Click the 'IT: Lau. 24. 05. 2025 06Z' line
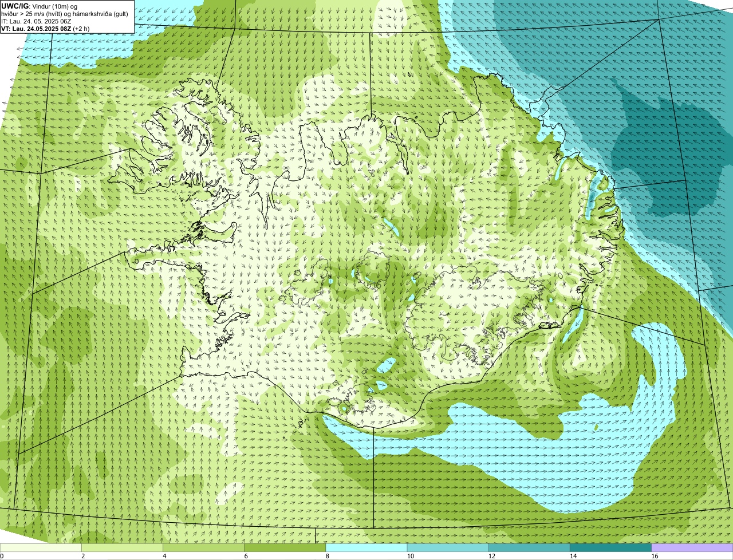Screen dimensions: 733x560 (x=36, y=21)
